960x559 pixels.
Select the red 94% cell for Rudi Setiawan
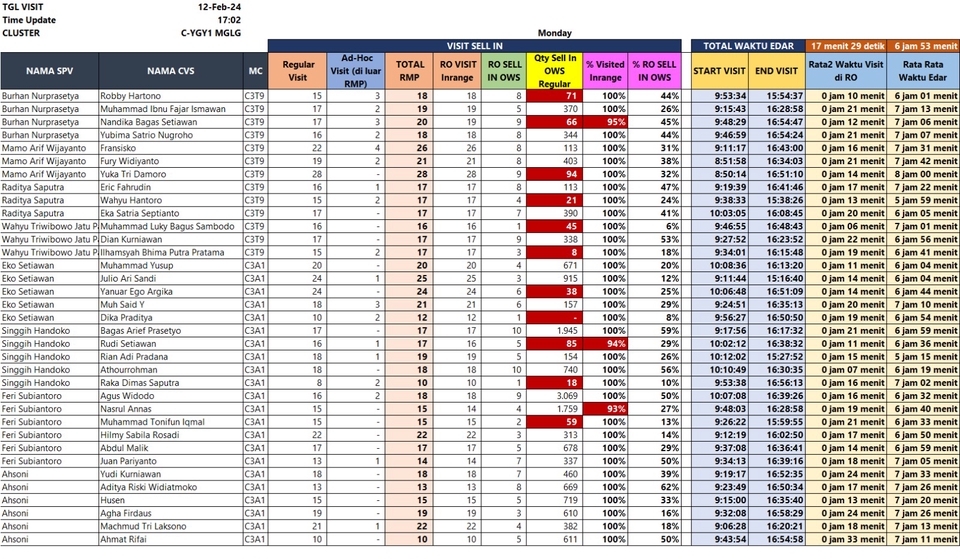tap(606, 344)
